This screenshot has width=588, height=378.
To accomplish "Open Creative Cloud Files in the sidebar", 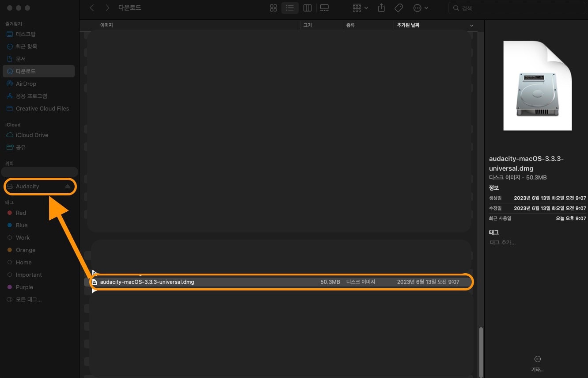I will (x=38, y=108).
